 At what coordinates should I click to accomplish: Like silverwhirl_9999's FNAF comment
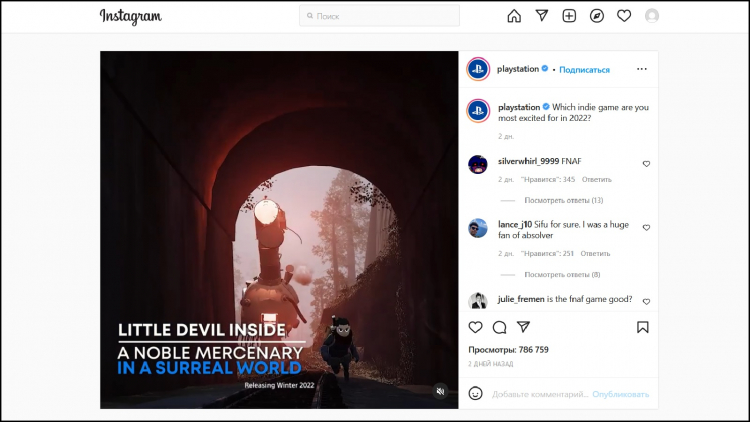point(646,164)
